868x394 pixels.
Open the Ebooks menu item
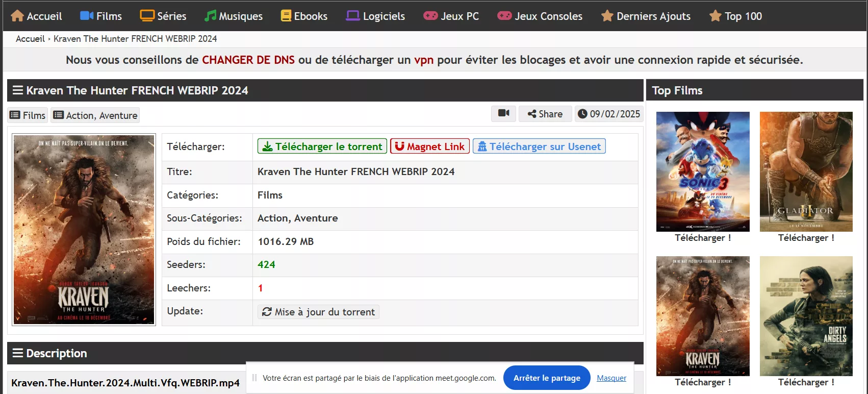(x=304, y=16)
